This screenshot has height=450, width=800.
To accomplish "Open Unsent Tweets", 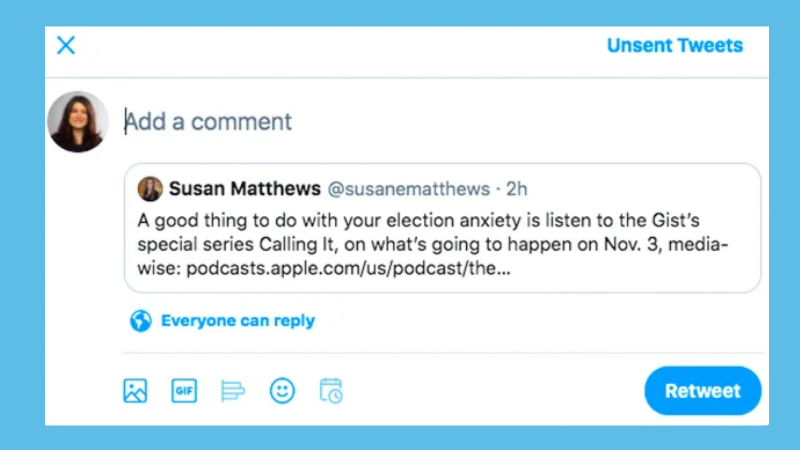I will 674,45.
